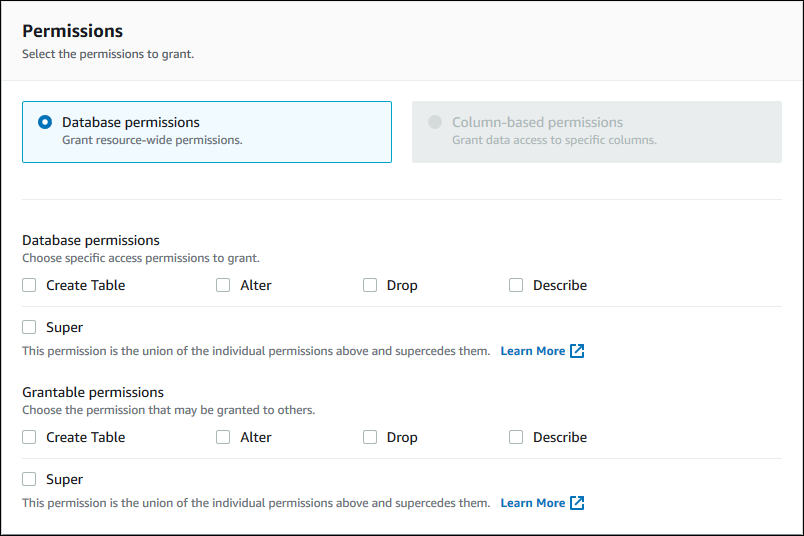Image resolution: width=804 pixels, height=536 pixels.
Task: Click the Grantable permissions section label
Action: [x=93, y=392]
